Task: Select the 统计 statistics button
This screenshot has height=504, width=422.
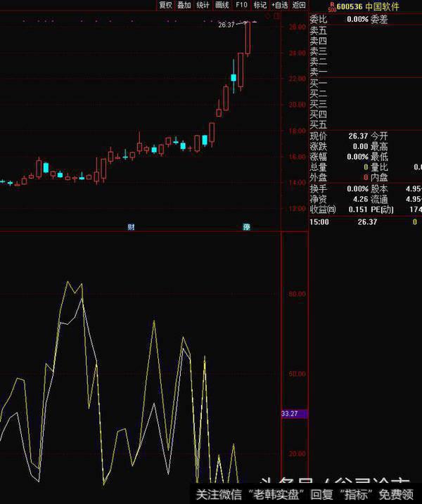Action: click(203, 5)
